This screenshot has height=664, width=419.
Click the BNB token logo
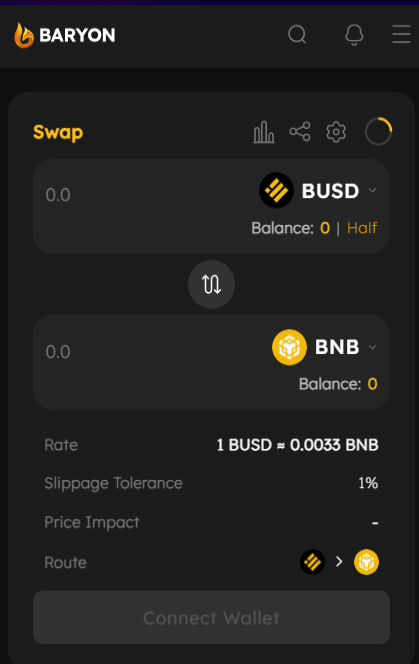289,347
